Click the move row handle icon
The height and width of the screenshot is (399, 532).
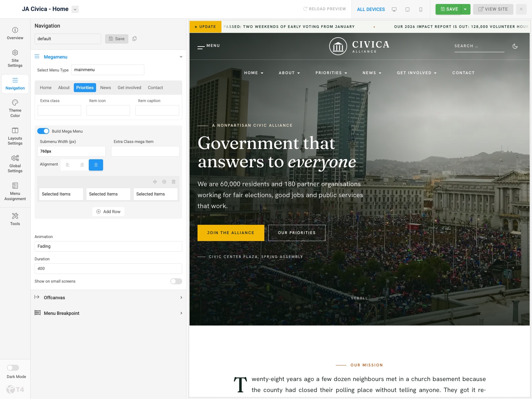(x=155, y=182)
